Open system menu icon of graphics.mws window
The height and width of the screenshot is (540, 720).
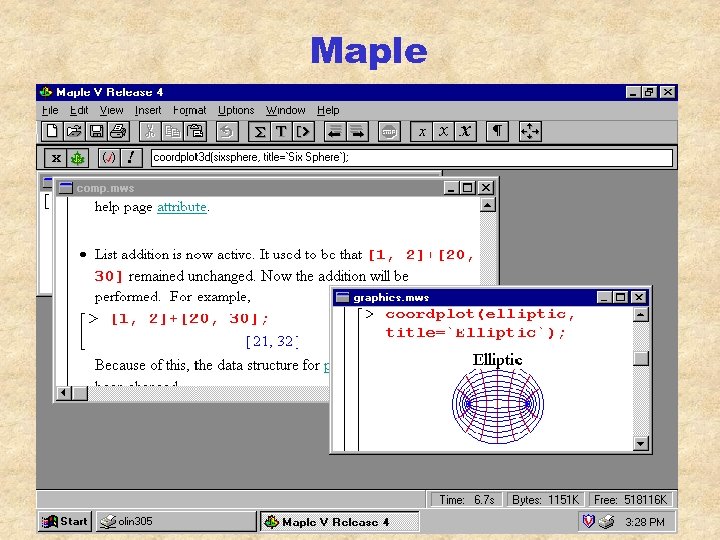pyautogui.click(x=343, y=298)
